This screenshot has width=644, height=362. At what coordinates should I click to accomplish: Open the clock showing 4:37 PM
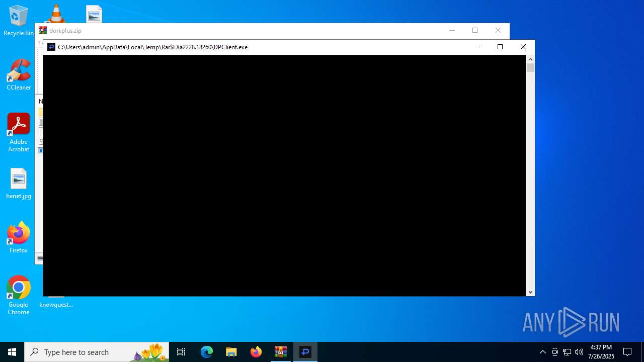coord(601,352)
